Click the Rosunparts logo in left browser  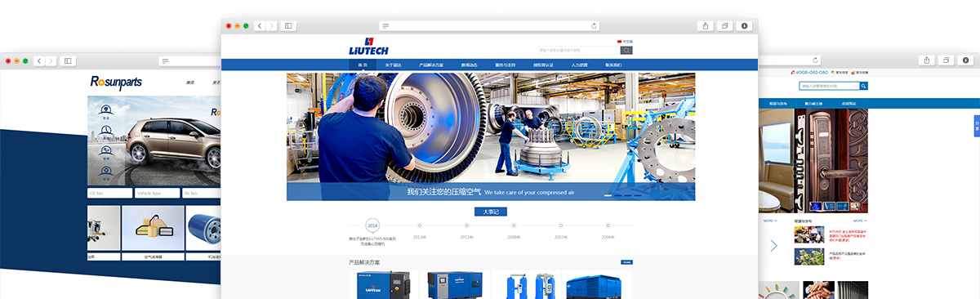pos(116,82)
